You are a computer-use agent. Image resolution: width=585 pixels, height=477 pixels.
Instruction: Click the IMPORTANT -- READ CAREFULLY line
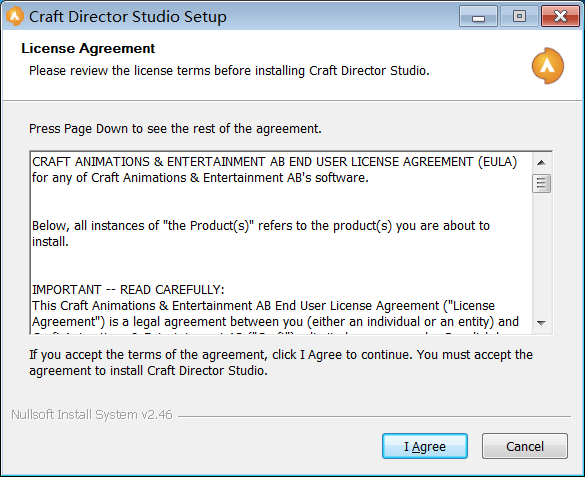128,290
